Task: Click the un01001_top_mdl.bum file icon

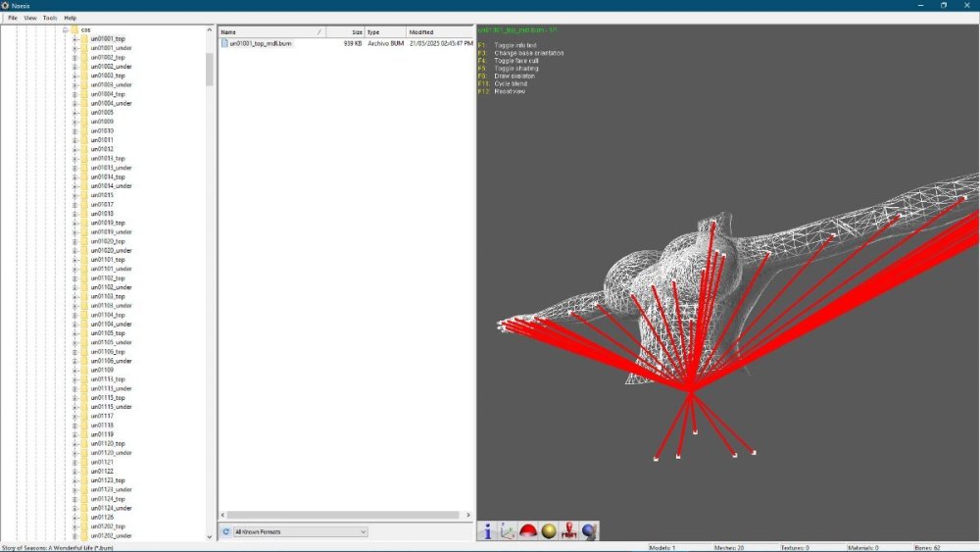Action: [x=224, y=44]
